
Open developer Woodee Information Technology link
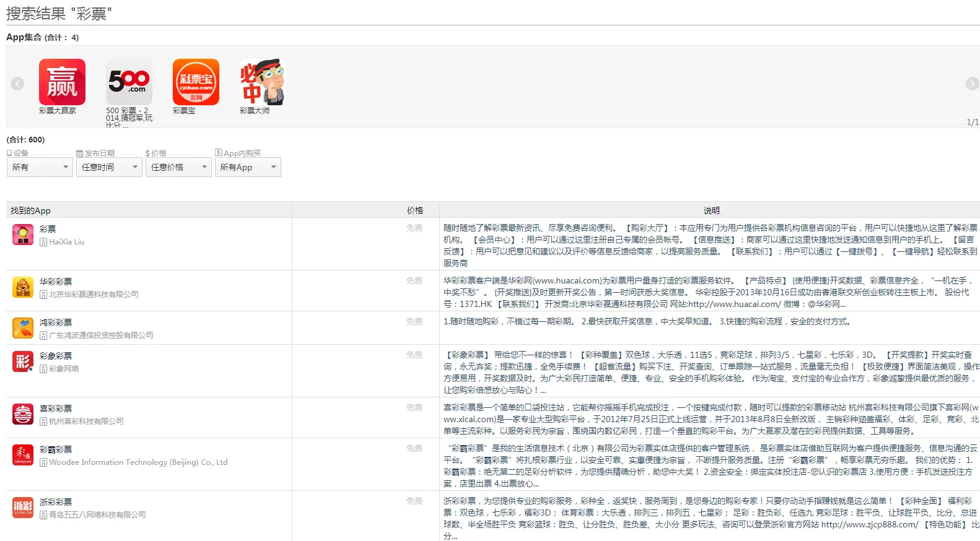click(x=138, y=462)
